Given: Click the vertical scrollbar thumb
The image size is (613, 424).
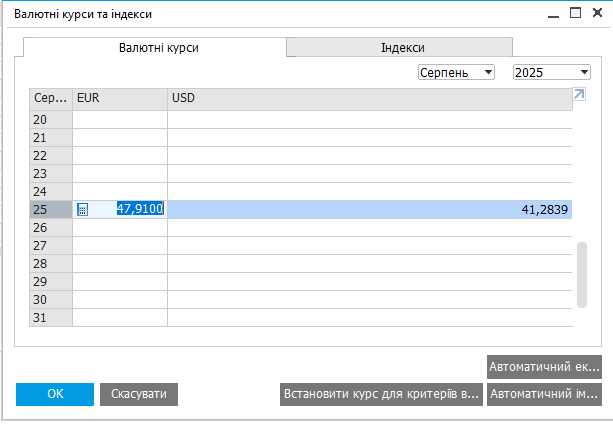Looking at the screenshot, I should 581,275.
